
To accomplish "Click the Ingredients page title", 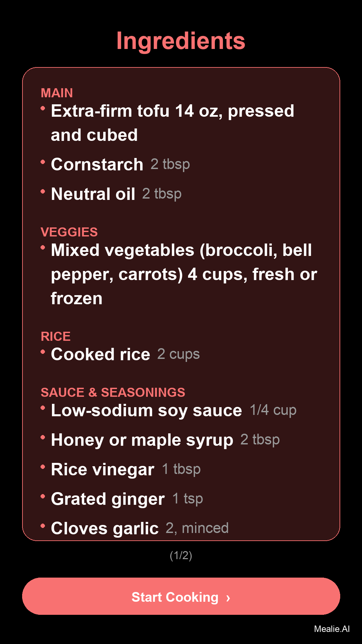I will [181, 41].
